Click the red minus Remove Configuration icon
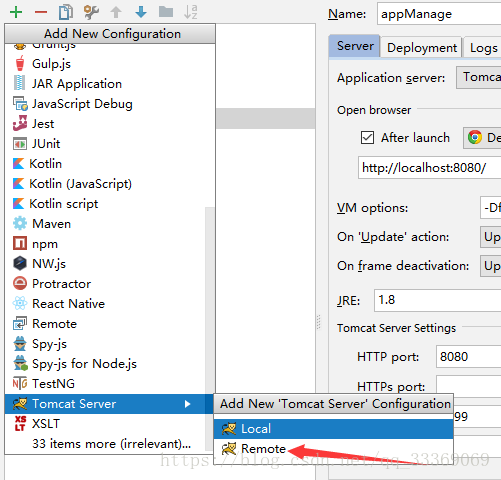The height and width of the screenshot is (480, 501). pos(41,12)
